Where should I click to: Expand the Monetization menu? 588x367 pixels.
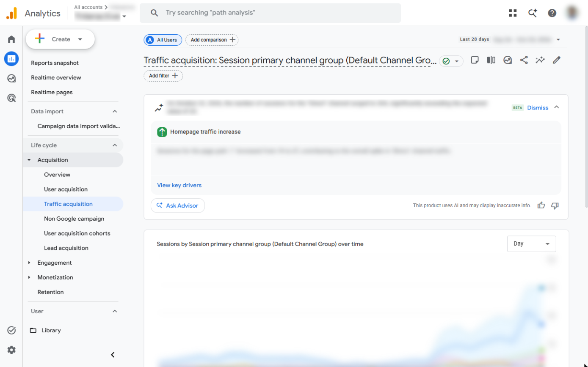point(29,277)
